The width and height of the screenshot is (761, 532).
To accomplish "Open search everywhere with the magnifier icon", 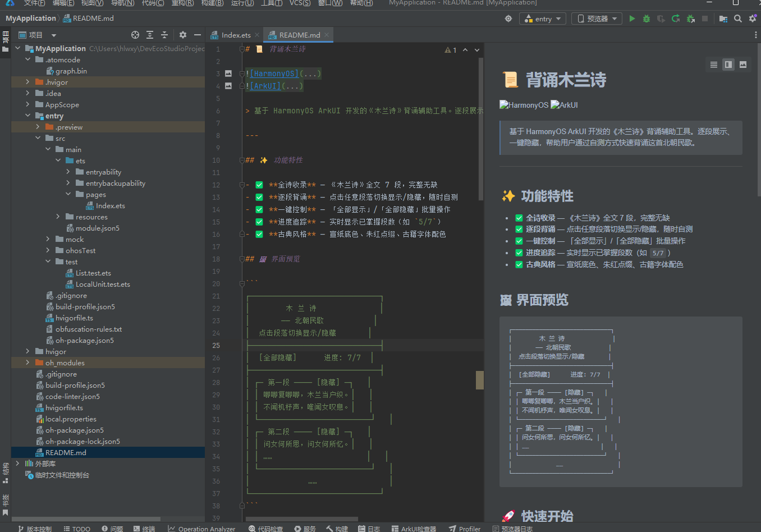I will click(738, 19).
